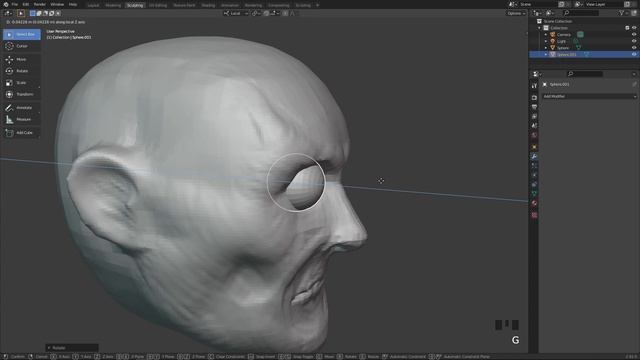Open the Edit menu

click(26, 4)
